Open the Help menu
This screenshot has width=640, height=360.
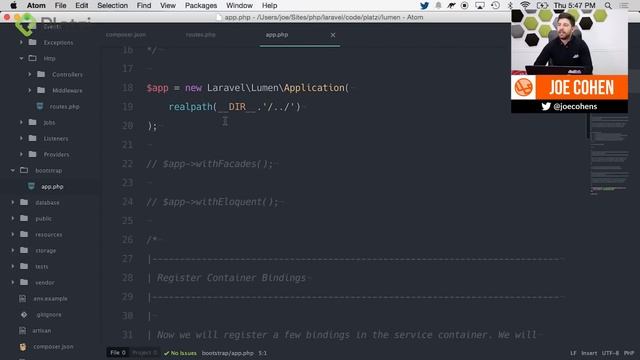pyautogui.click(x=269, y=5)
